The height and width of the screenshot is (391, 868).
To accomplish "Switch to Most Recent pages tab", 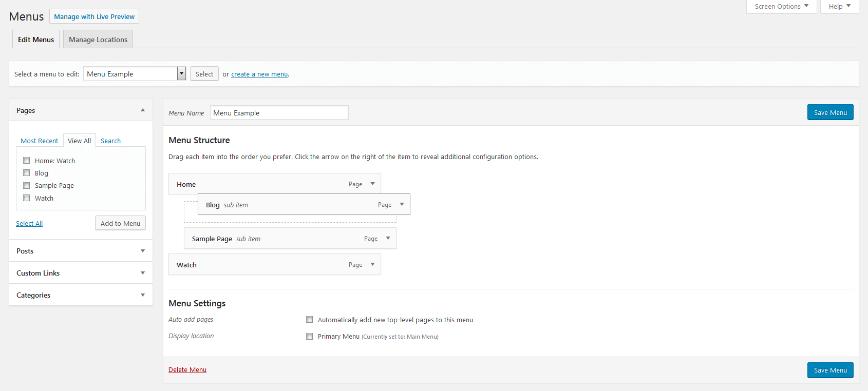I will tap(40, 141).
